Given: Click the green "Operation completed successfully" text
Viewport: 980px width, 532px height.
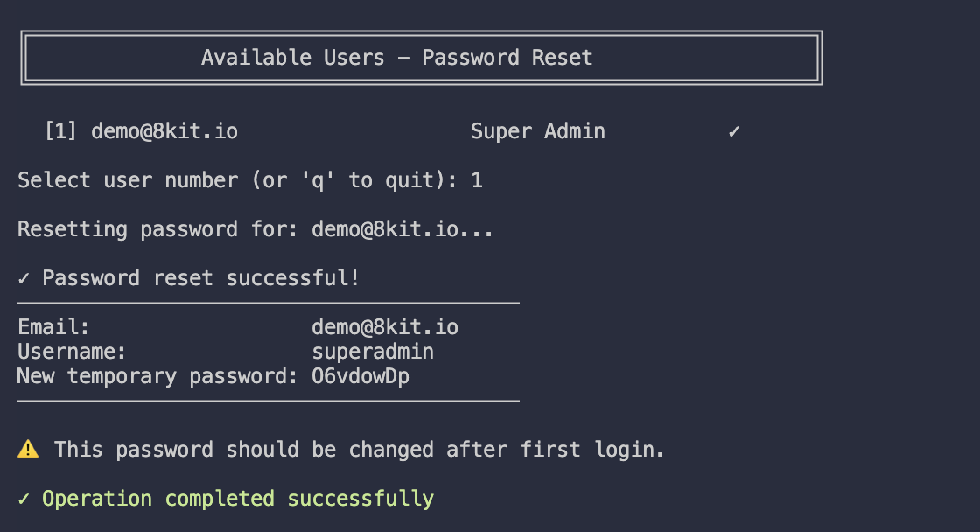Looking at the screenshot, I should [x=238, y=499].
